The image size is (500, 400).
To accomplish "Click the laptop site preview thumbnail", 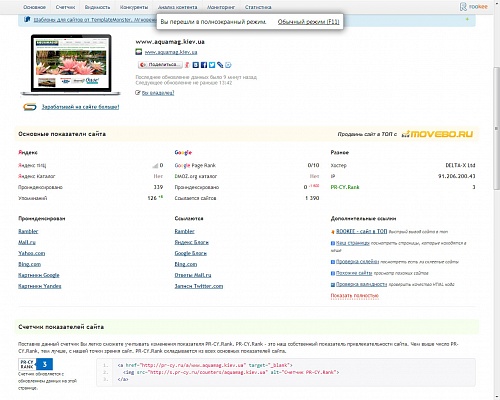I will point(71,64).
